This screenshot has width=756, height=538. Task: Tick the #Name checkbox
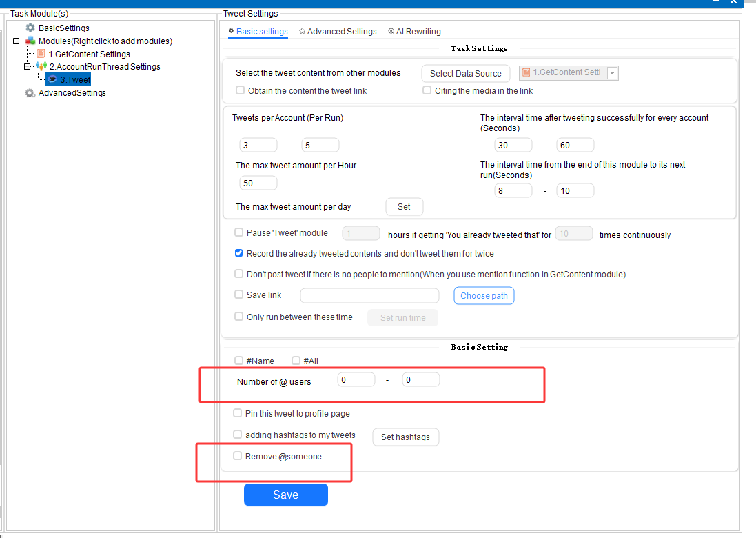(238, 361)
